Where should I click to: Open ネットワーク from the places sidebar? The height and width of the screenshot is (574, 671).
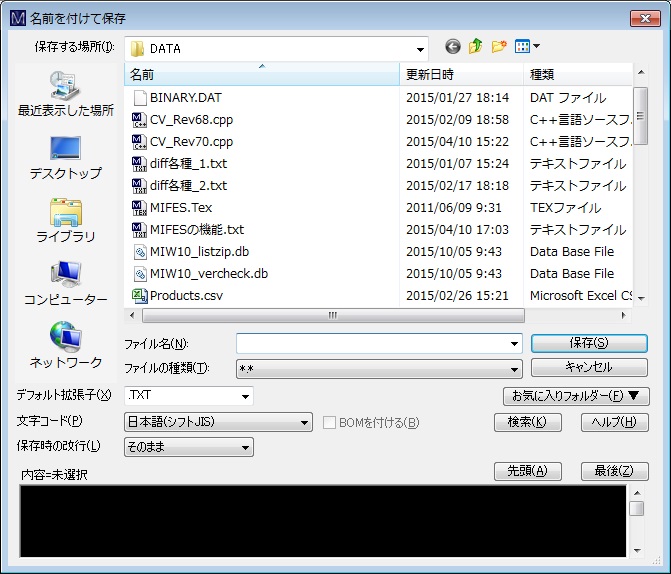point(66,346)
